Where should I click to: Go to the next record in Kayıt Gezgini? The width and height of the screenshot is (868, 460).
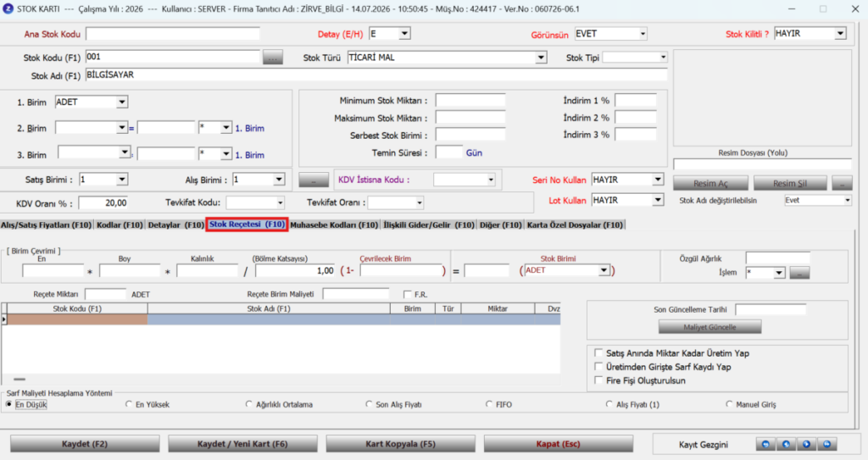coord(807,445)
